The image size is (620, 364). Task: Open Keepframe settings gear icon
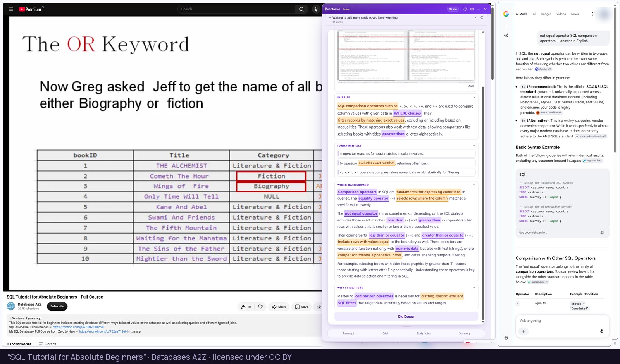pyautogui.click(x=472, y=9)
